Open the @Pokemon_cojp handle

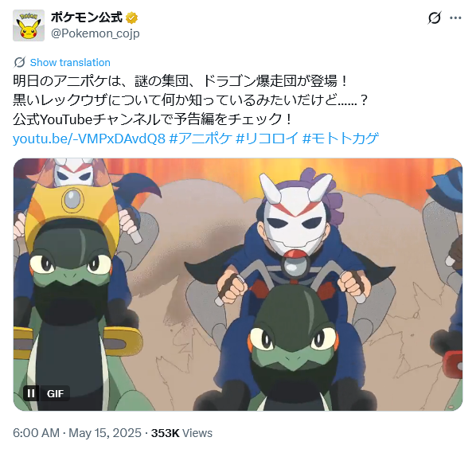click(95, 33)
